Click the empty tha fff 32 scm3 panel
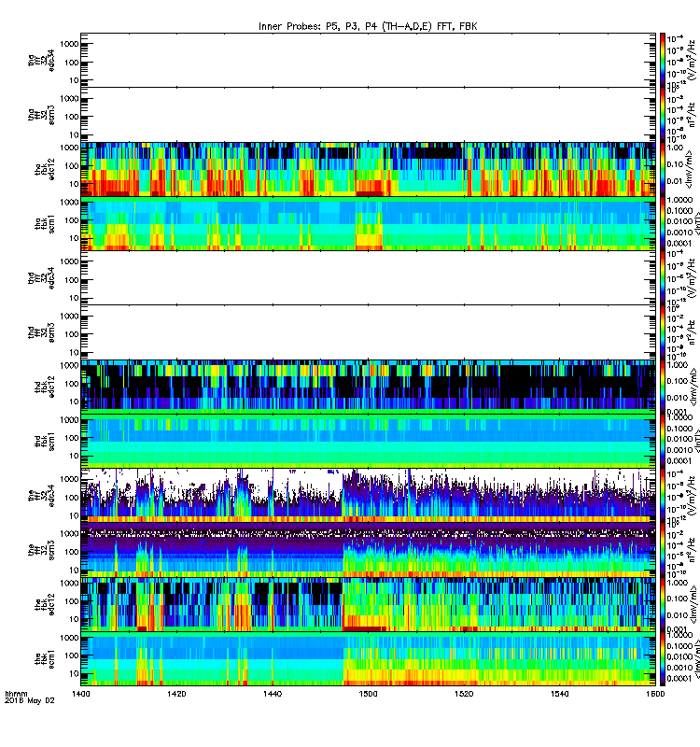700x747 pixels. pyautogui.click(x=368, y=115)
